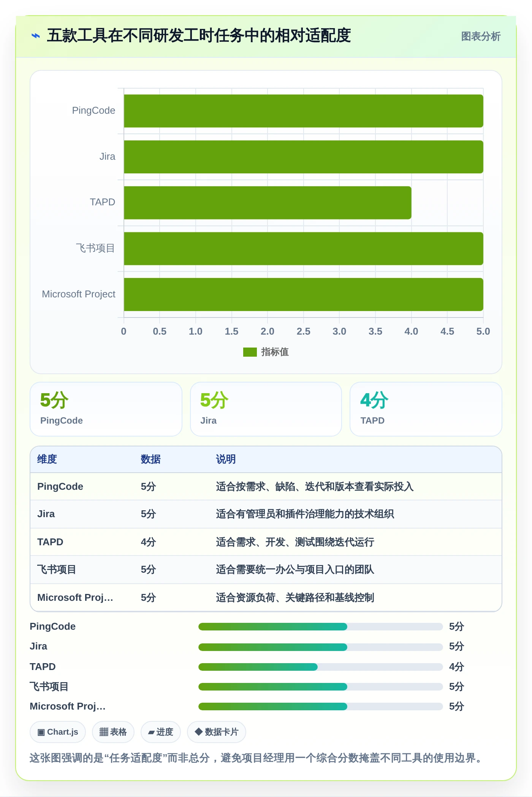Click the square icon in Chart.js chip
This screenshot has width=532, height=797.
(41, 732)
